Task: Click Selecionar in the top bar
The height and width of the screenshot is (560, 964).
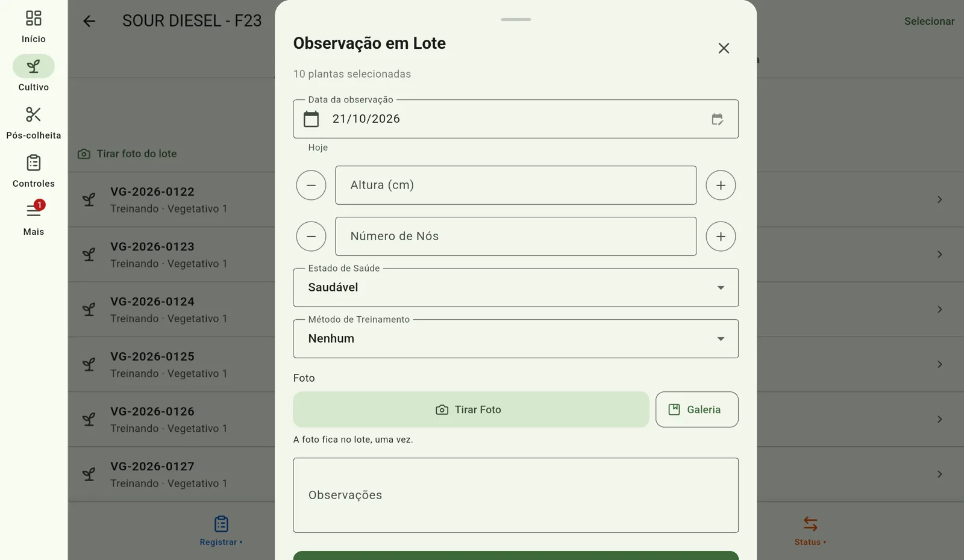Action: coord(929,21)
